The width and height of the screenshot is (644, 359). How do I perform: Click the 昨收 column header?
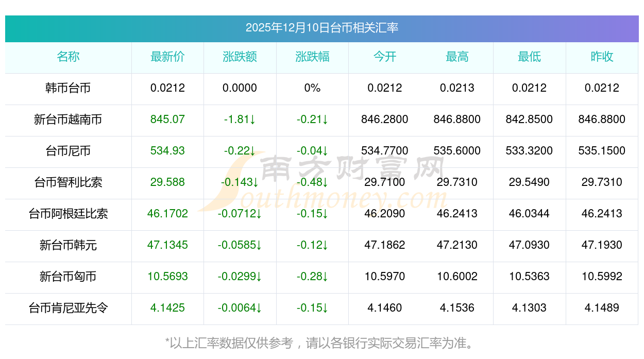pyautogui.click(x=602, y=57)
